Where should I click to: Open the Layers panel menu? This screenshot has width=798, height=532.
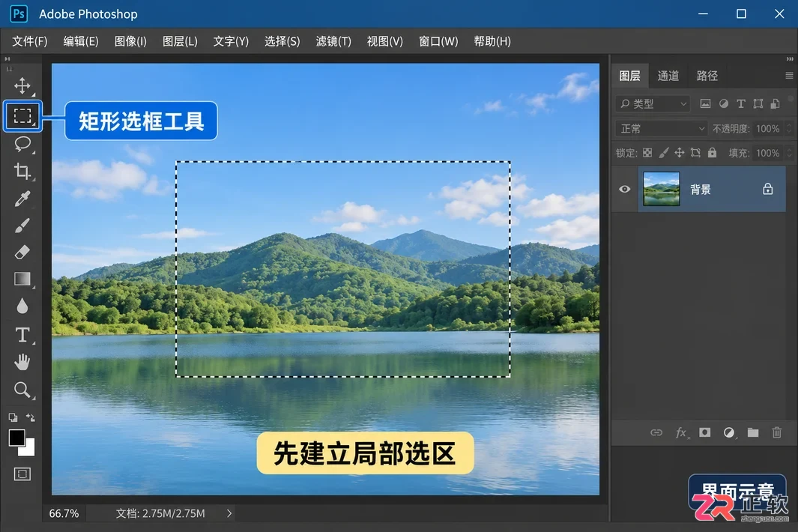tap(789, 76)
